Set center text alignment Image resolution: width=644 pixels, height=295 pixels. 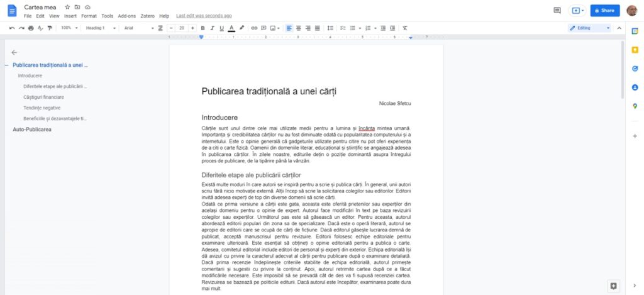coord(299,28)
